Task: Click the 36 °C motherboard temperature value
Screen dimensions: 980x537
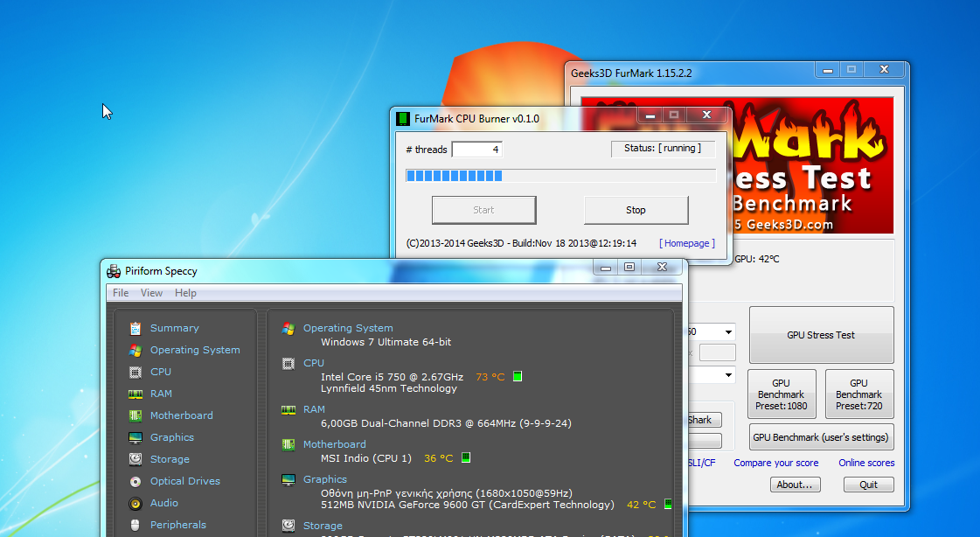Action: point(438,458)
